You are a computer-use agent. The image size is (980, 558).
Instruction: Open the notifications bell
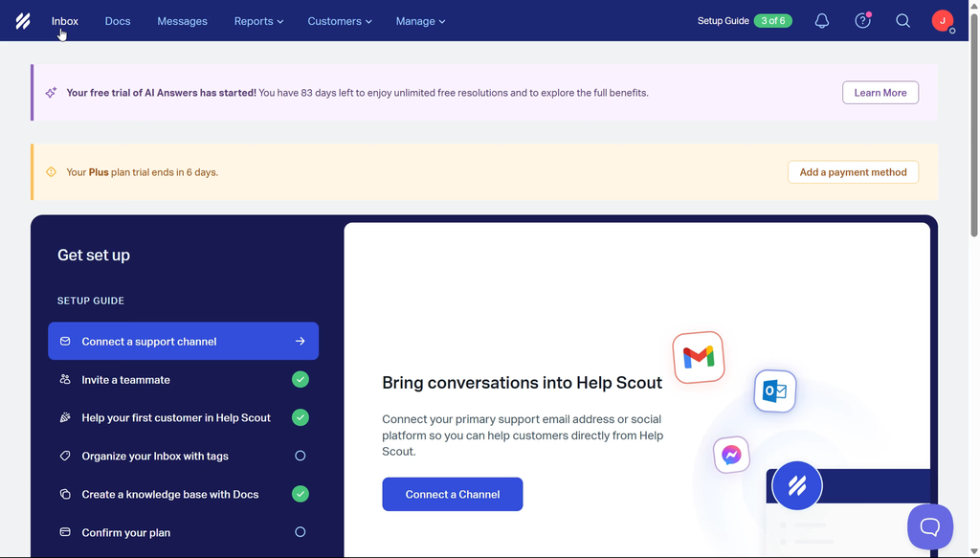(x=821, y=21)
